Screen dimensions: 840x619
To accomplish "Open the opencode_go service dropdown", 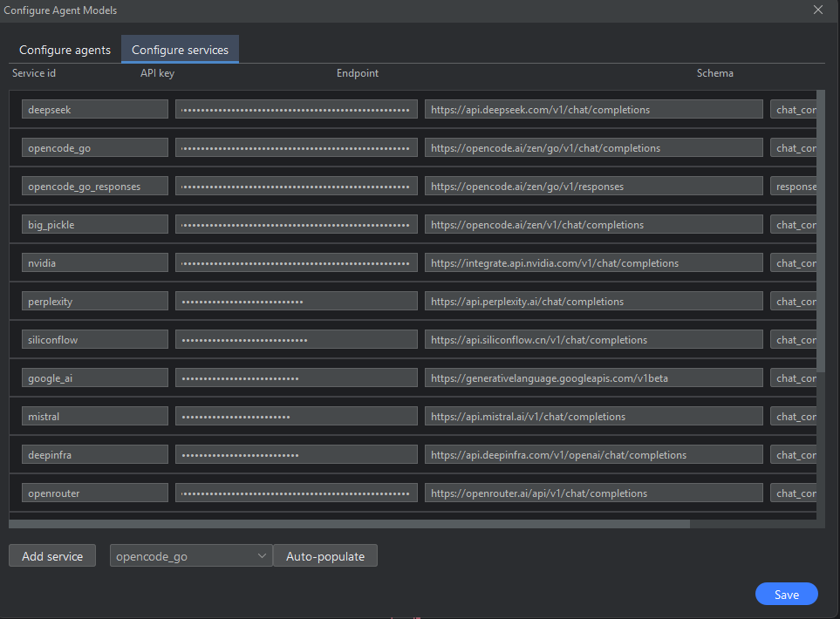I will 191,556.
